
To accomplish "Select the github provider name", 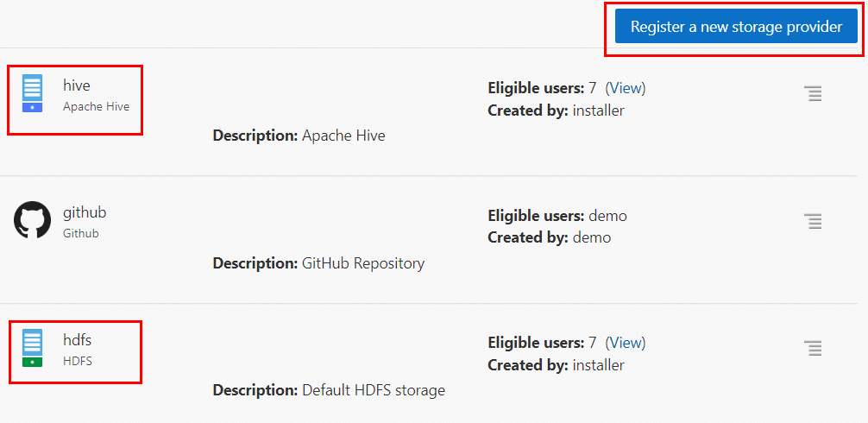I will click(85, 212).
